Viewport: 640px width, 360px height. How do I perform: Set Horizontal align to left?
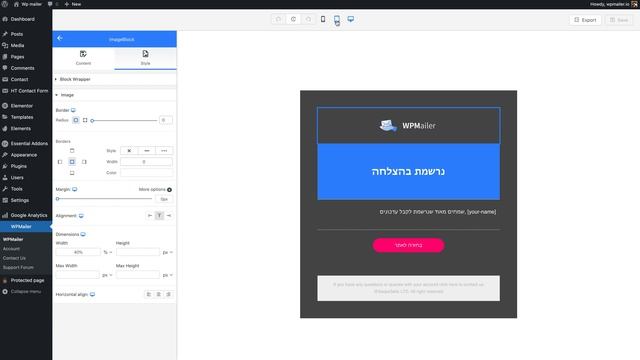(149, 294)
